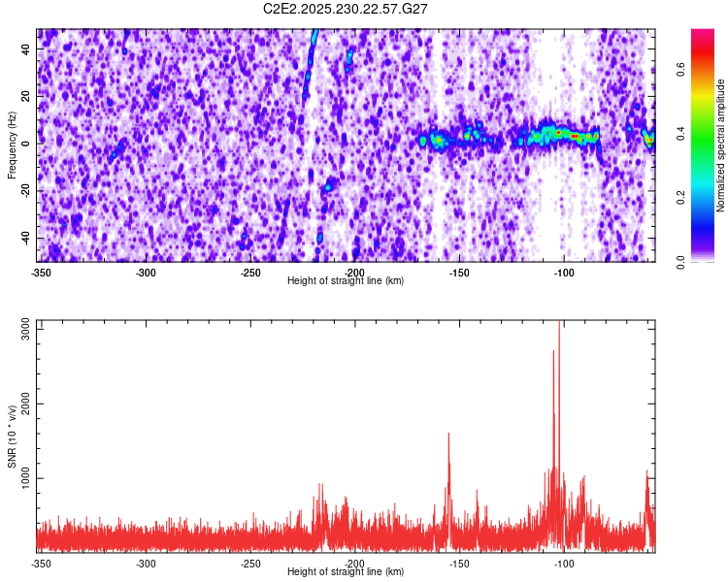Click the -150 tick label under the spectrogram
Image resolution: width=728 pixels, height=582 pixels.
tap(459, 273)
